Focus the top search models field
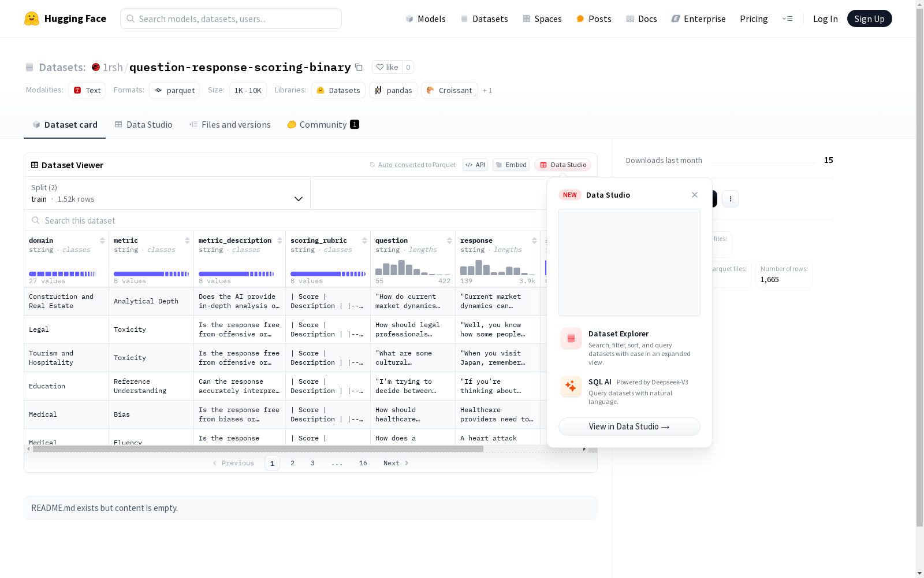The width and height of the screenshot is (924, 578). (231, 18)
